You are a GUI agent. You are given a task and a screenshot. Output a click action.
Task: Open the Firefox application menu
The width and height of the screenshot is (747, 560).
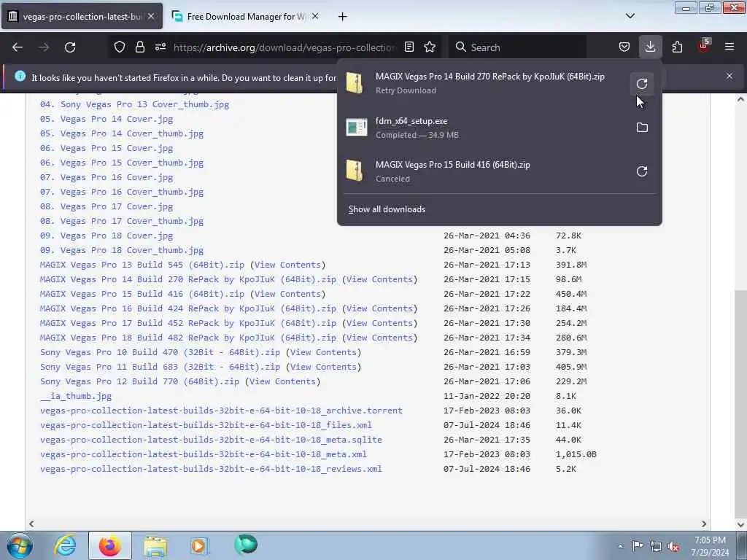[x=729, y=47]
